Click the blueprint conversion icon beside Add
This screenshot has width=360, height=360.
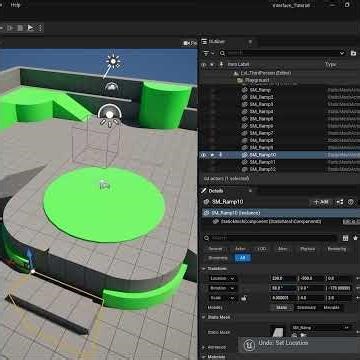[x=340, y=202]
